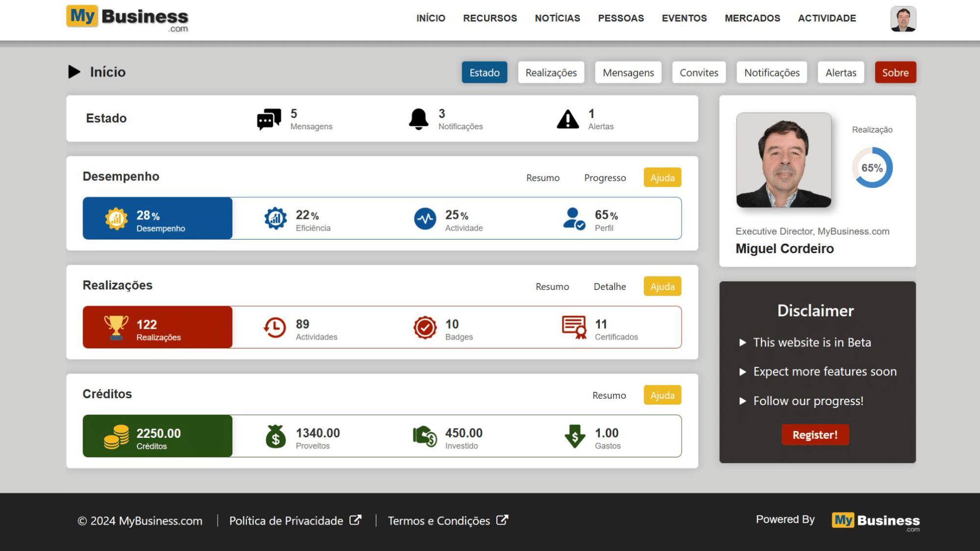Expand the 'This website is in Beta' arrow
980x551 pixels.
[x=742, y=342]
